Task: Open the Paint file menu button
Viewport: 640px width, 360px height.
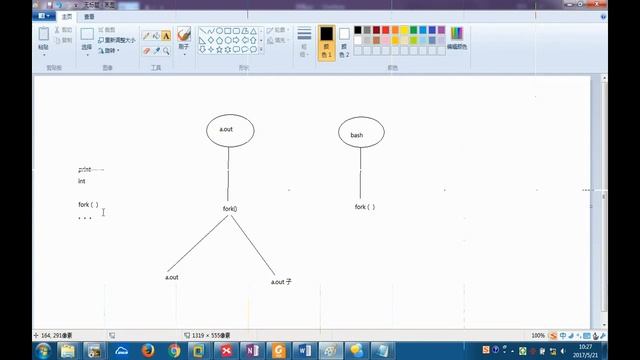Action: pyautogui.click(x=44, y=16)
